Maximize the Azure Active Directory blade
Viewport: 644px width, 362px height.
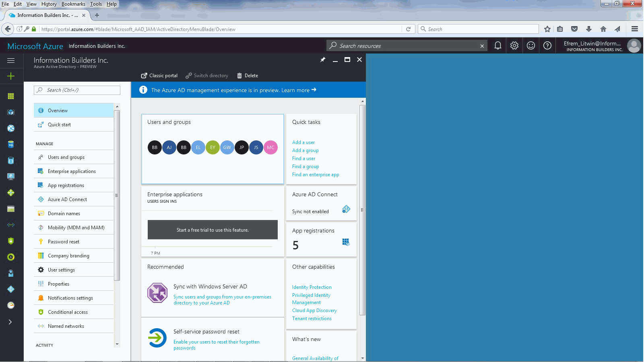(x=347, y=60)
